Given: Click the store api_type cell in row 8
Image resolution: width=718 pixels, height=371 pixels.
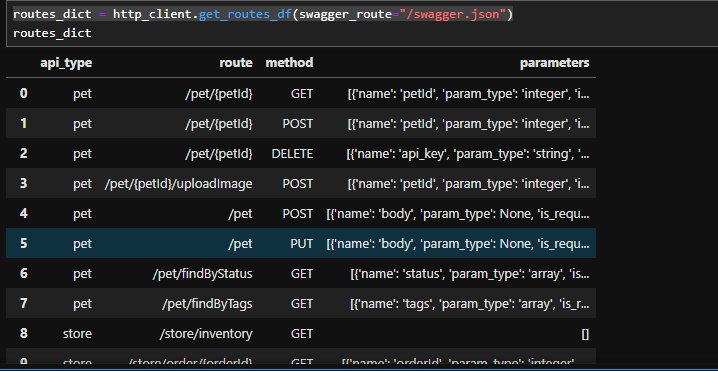Looking at the screenshot, I should [77, 334].
